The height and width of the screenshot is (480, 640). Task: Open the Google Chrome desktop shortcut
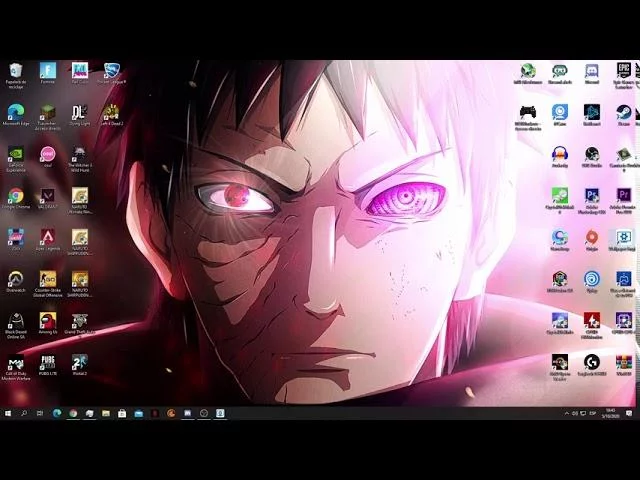pos(16,198)
